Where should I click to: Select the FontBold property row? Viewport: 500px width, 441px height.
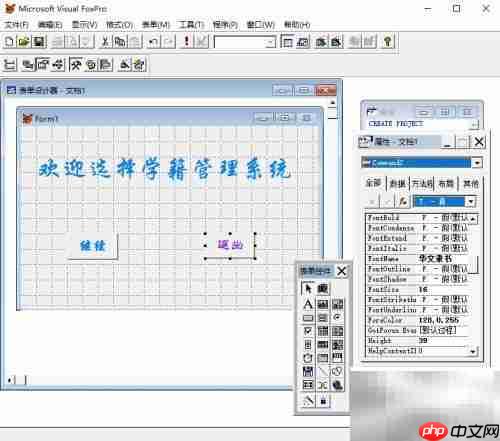coord(418,218)
